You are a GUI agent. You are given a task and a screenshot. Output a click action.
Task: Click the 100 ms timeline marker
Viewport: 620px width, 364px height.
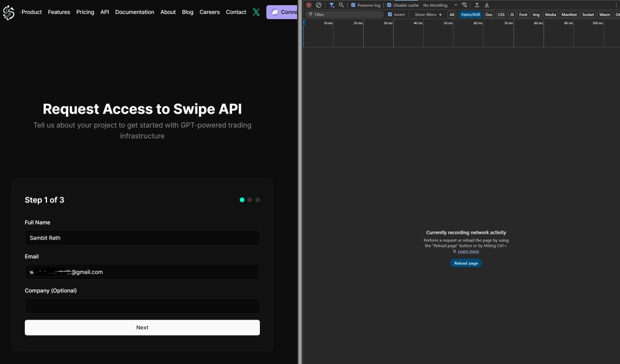(597, 23)
